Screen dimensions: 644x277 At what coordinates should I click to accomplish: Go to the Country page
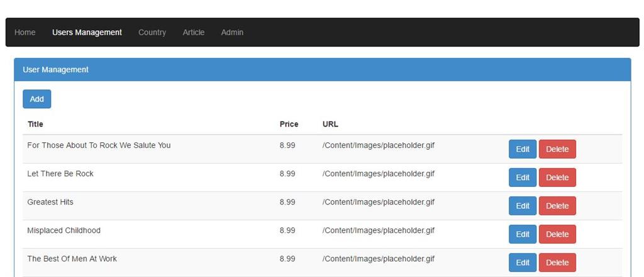152,32
